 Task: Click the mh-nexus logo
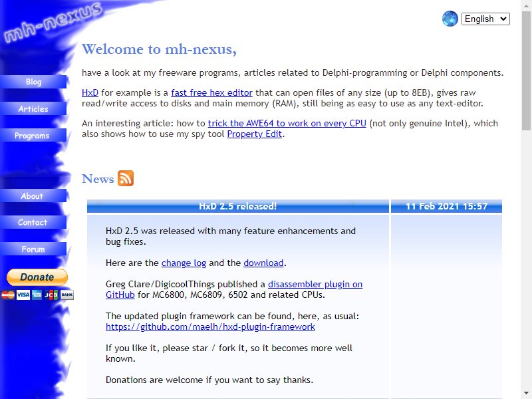click(x=53, y=23)
